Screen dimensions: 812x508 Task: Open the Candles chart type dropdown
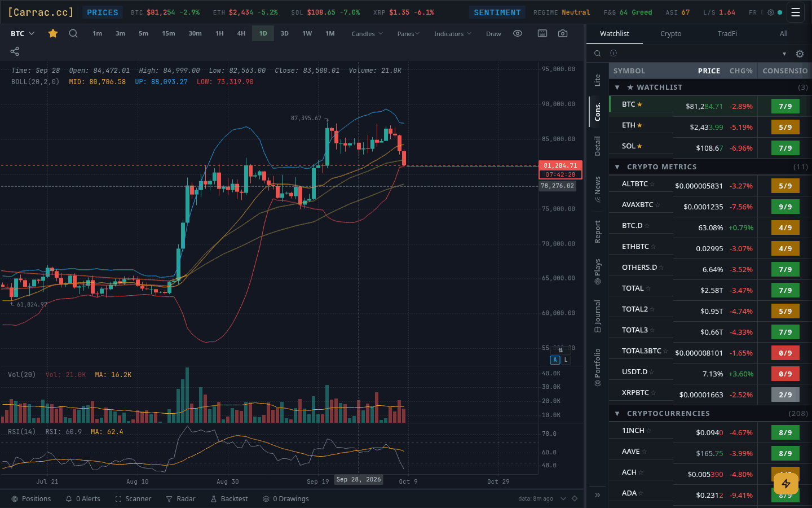click(x=367, y=34)
